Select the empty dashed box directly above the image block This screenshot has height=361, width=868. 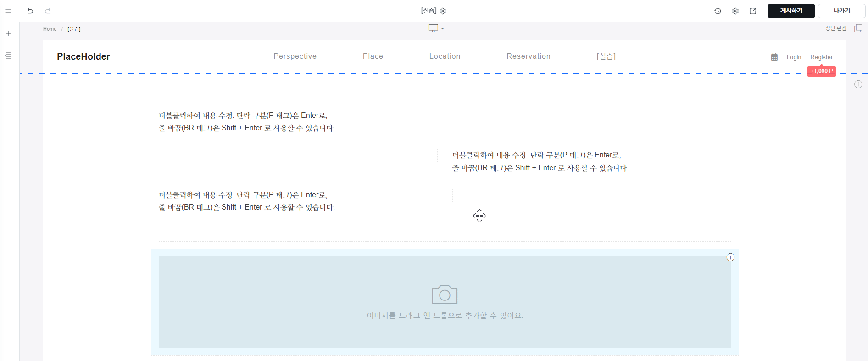pyautogui.click(x=445, y=235)
